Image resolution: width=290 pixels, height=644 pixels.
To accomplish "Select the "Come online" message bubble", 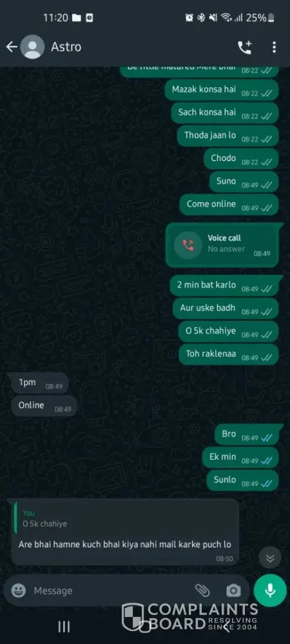I will click(x=229, y=204).
